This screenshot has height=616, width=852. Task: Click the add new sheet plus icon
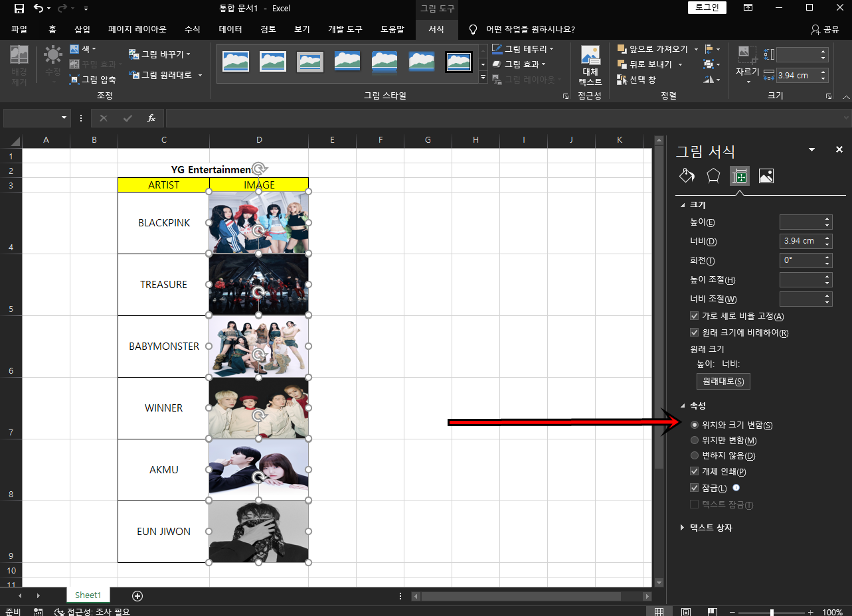pyautogui.click(x=137, y=596)
